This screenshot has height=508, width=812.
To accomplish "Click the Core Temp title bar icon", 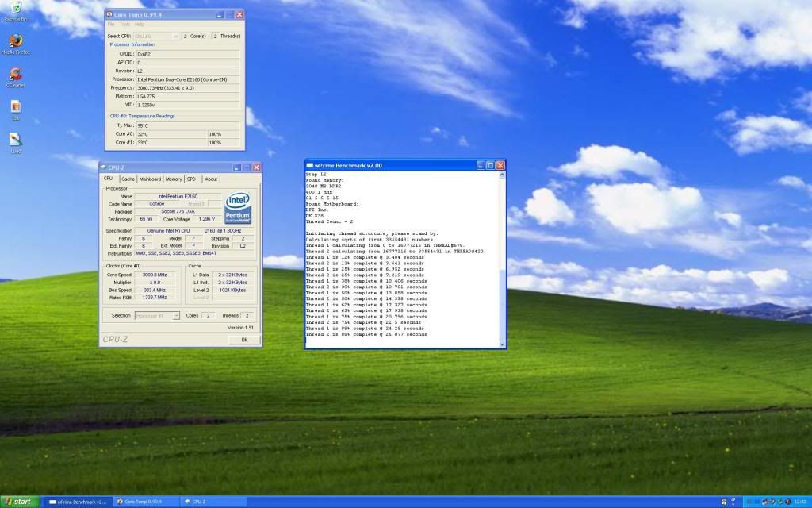I will pos(109,14).
